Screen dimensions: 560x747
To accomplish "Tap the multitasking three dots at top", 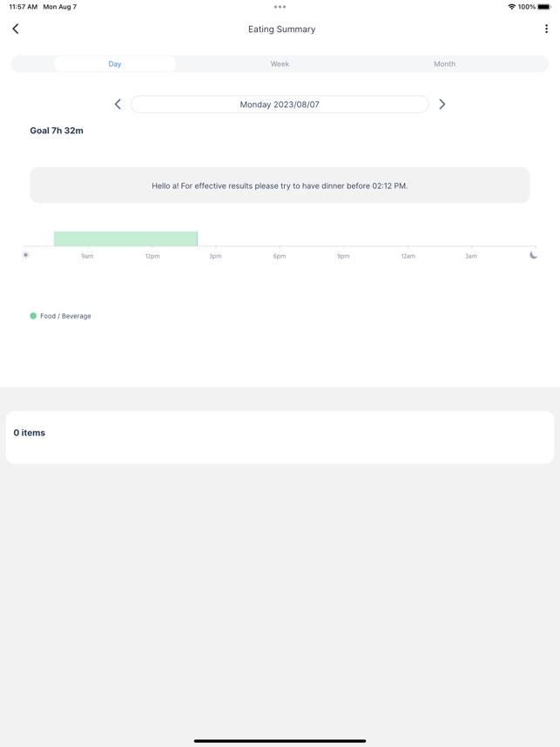I will (x=280, y=7).
